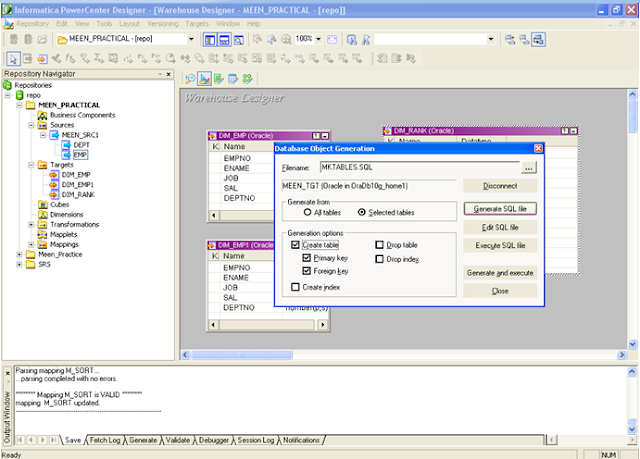
Task: Click the Edit SQL file button
Action: (x=500, y=227)
